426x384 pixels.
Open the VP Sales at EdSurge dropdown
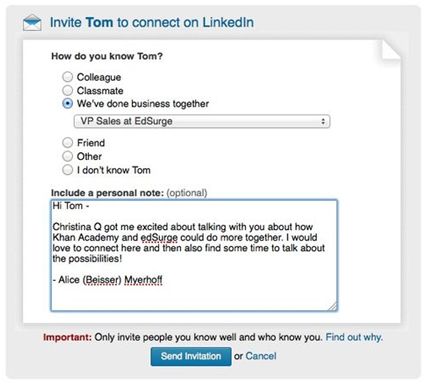[202, 121]
